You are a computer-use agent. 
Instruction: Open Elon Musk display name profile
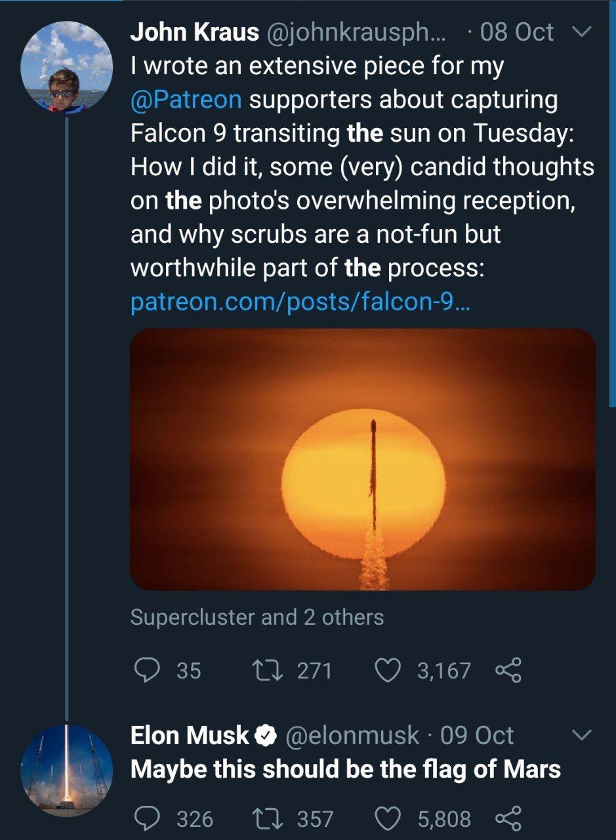coord(190,736)
